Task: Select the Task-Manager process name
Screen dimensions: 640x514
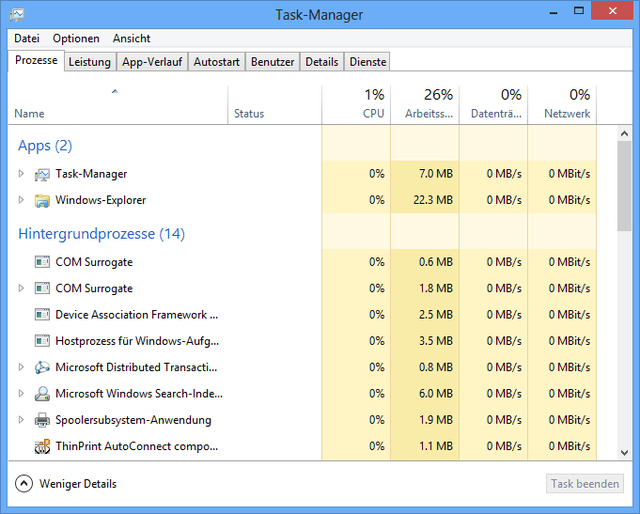Action: (x=91, y=174)
